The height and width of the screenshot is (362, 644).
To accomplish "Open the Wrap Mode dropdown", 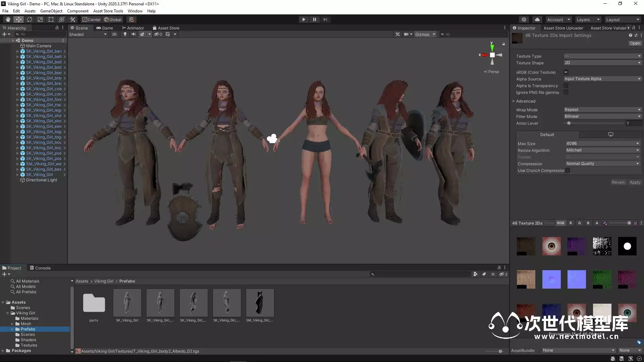I will (x=602, y=110).
